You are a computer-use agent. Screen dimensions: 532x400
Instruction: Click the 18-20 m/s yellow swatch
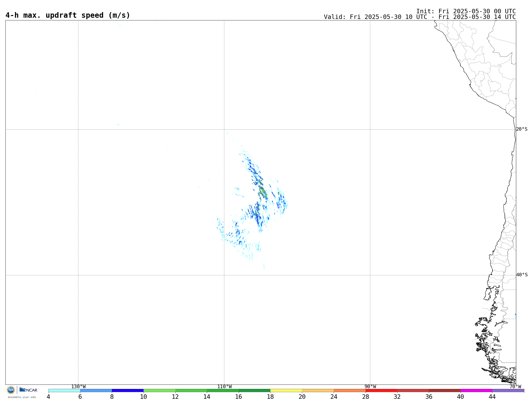click(286, 391)
